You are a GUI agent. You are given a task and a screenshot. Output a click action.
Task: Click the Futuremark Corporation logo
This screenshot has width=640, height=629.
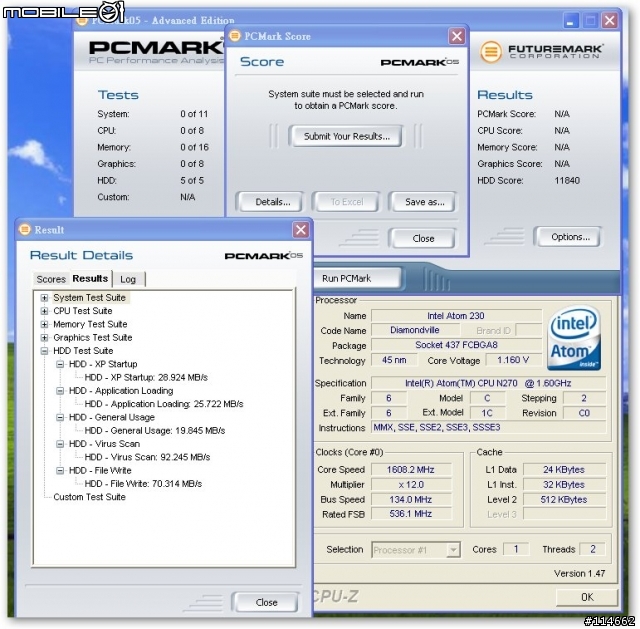click(541, 52)
